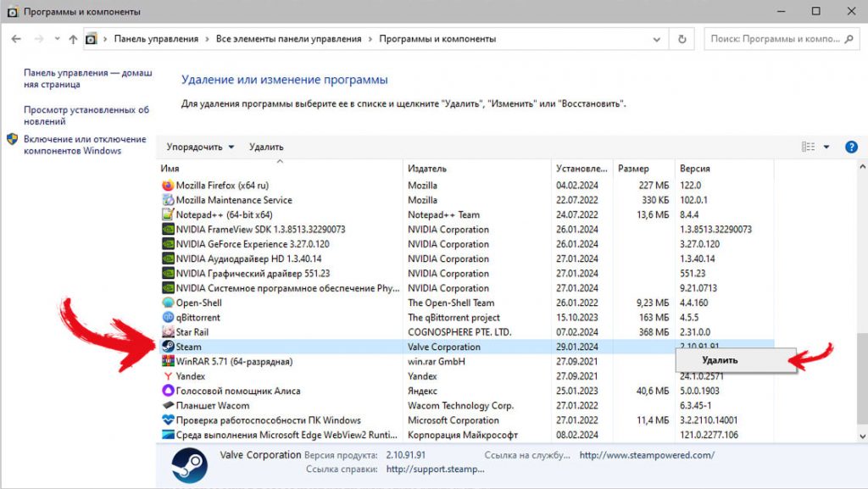Screen dimensions: 868x489
Task: Open Панель управления — домашняя страница link
Action: (x=87, y=79)
